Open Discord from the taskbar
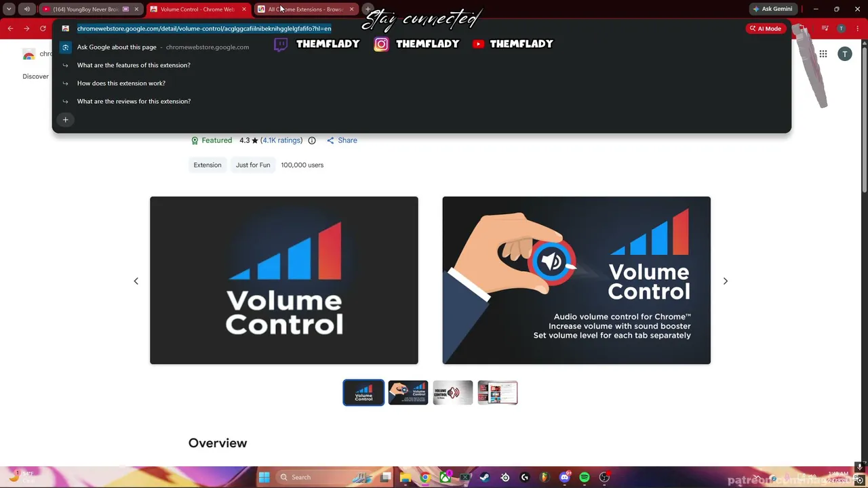Image resolution: width=868 pixels, height=488 pixels. (x=564, y=477)
